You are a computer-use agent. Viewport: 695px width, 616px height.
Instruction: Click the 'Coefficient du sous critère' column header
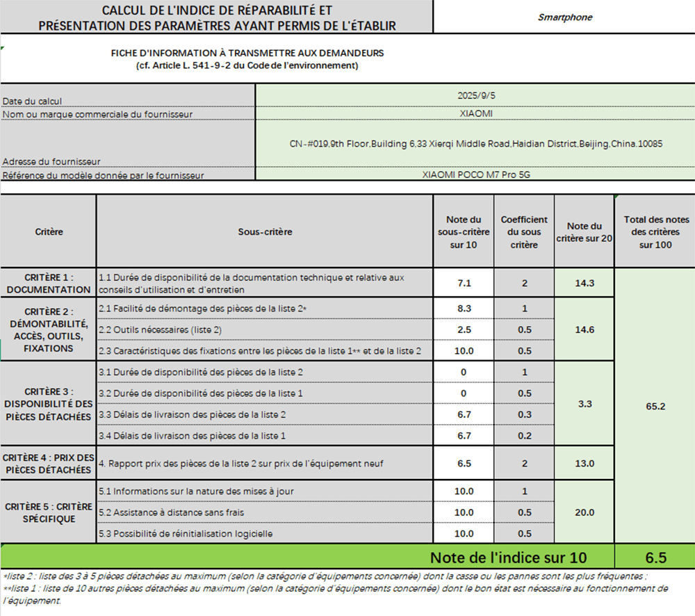[524, 232]
